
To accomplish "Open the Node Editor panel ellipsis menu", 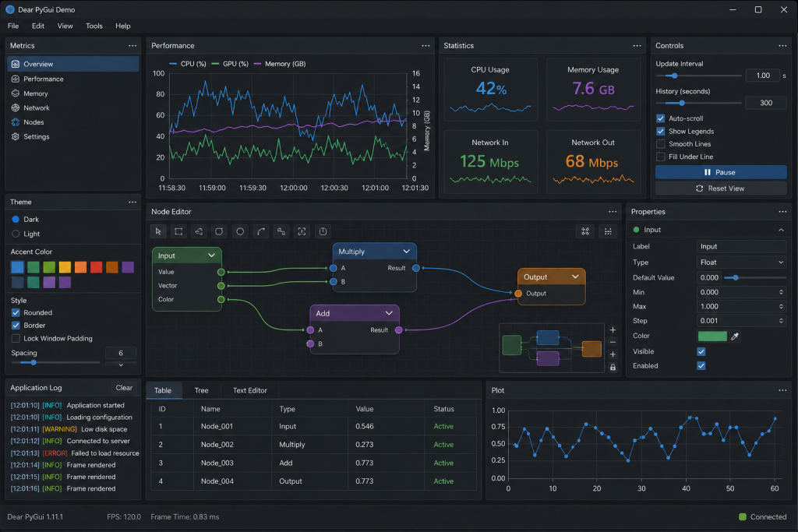I will (x=613, y=212).
